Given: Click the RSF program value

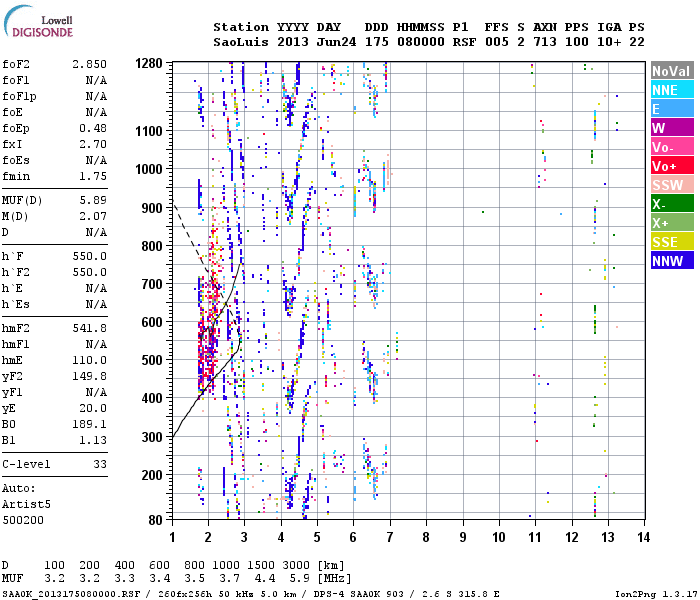Looking at the screenshot, I should point(464,42).
